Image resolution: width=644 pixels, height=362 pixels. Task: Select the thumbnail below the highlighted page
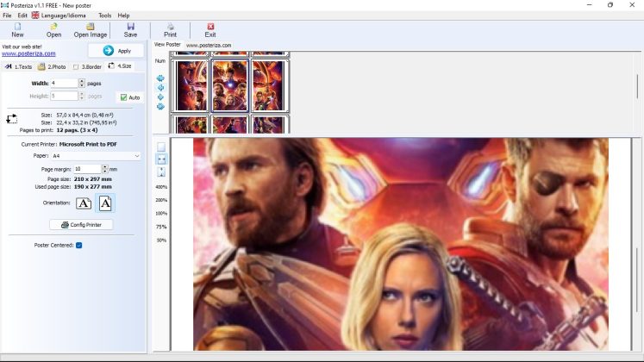(x=230, y=124)
